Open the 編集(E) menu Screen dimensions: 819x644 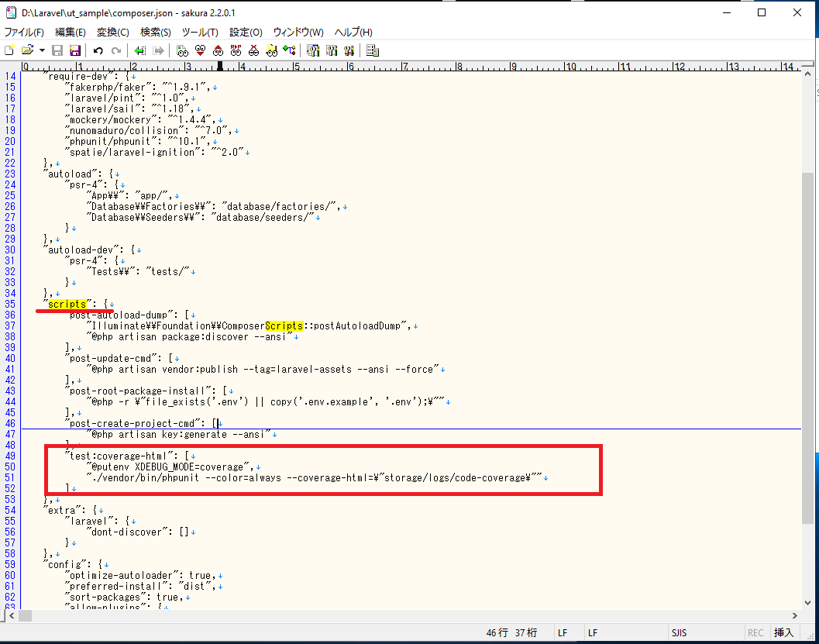coord(70,33)
